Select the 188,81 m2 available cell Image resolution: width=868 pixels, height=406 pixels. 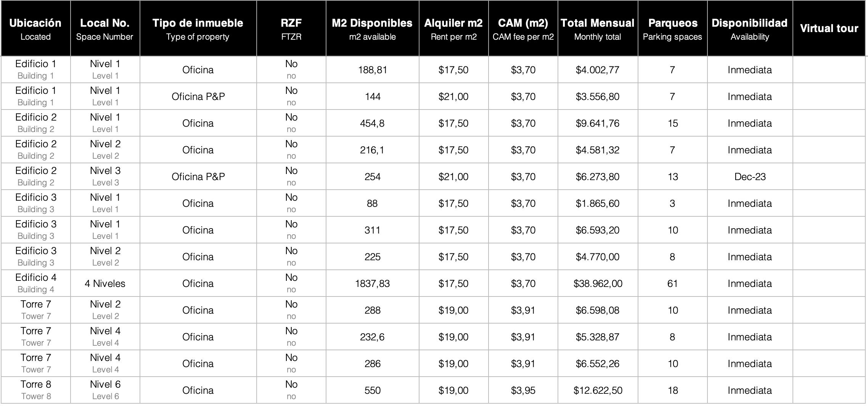372,70
